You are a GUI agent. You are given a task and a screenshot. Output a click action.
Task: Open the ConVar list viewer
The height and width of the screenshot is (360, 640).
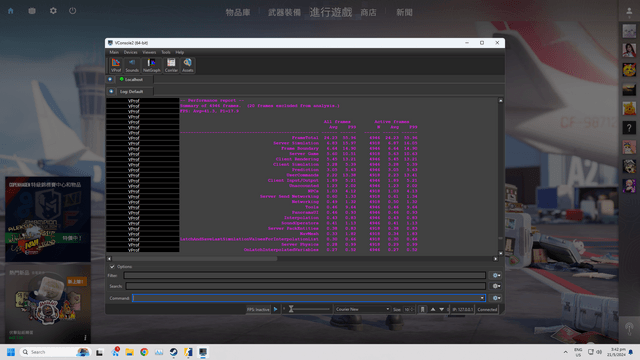point(171,65)
